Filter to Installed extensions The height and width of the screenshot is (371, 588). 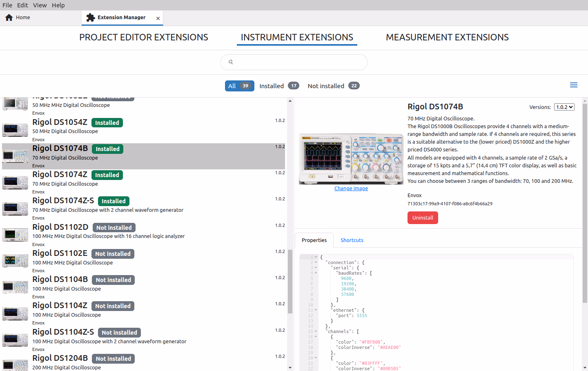(x=279, y=86)
